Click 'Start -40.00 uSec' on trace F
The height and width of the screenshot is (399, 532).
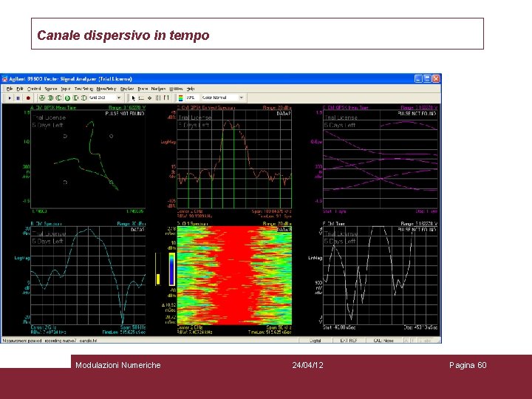click(339, 327)
